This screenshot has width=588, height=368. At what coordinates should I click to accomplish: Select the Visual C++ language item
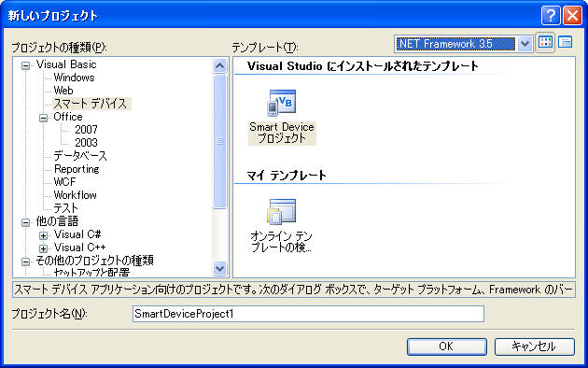80,248
